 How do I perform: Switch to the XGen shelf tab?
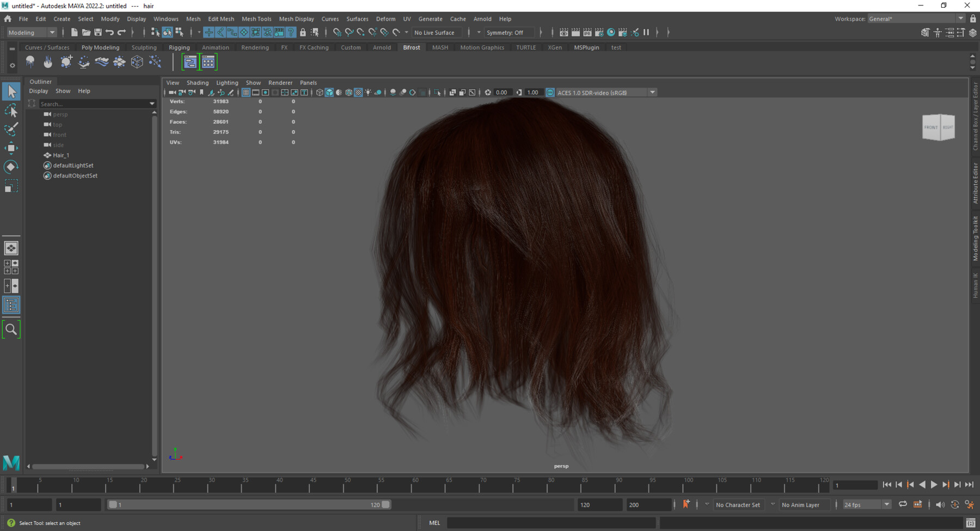(555, 47)
